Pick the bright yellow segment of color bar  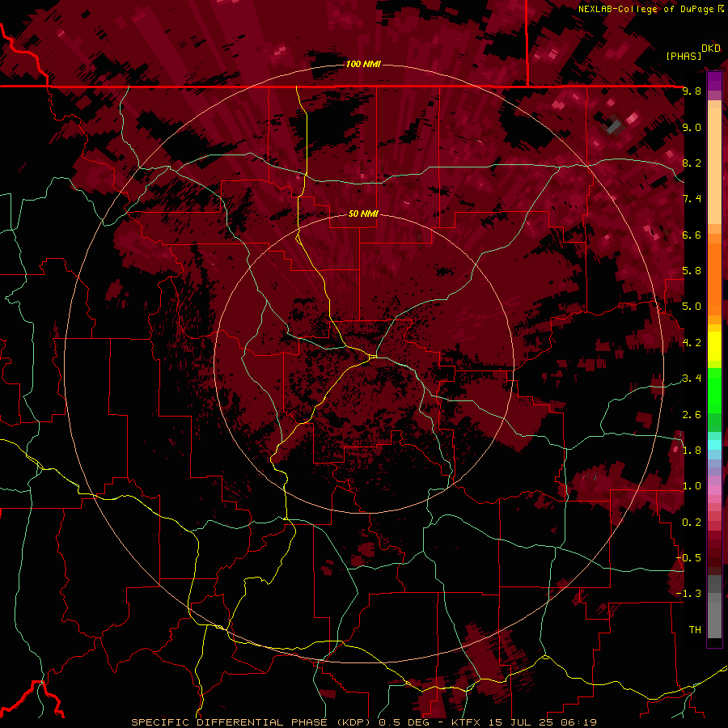point(714,346)
